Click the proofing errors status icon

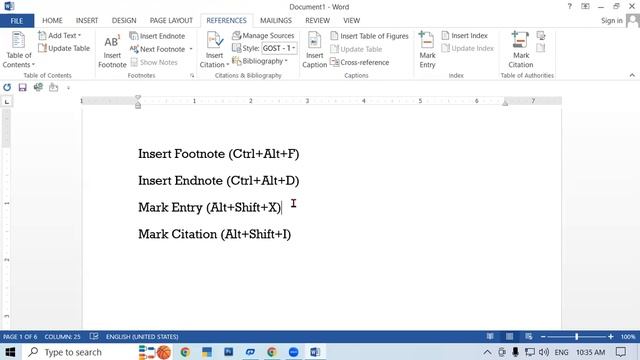[x=94, y=337]
